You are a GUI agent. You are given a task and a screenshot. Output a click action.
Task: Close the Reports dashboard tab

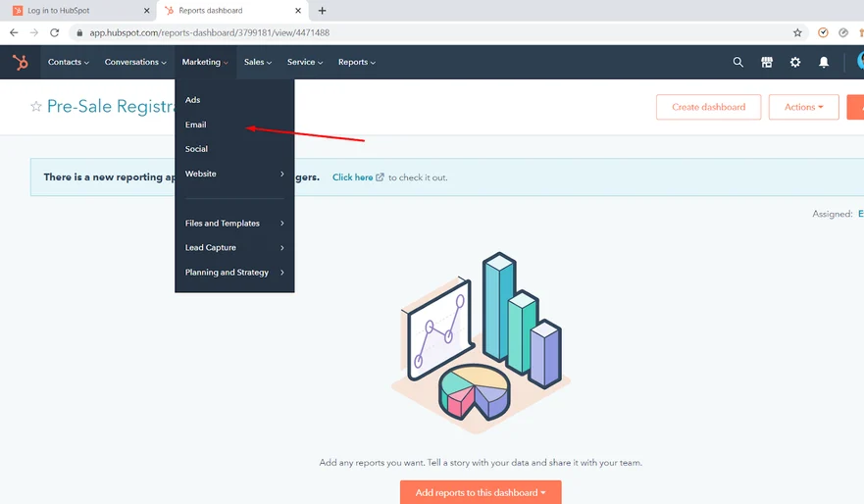(298, 11)
